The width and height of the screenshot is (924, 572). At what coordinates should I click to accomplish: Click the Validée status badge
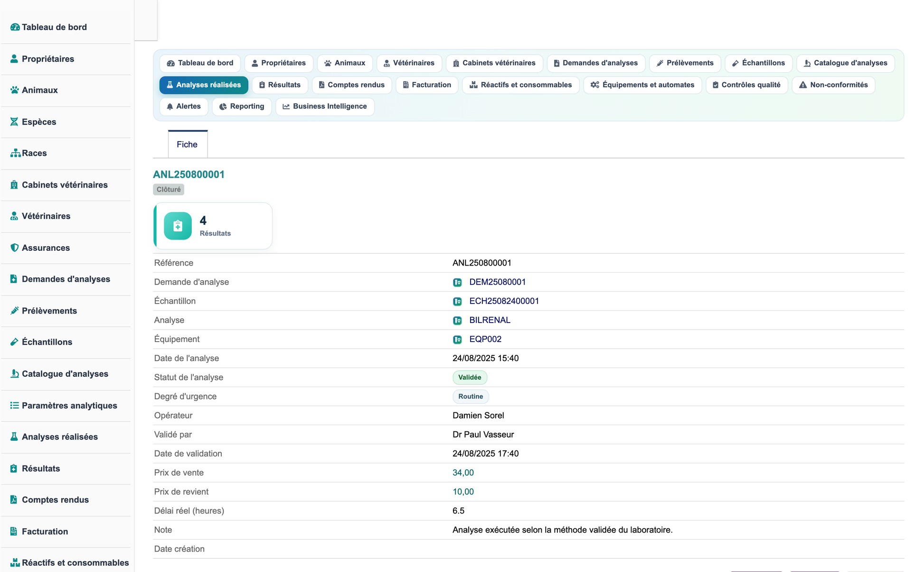(470, 377)
